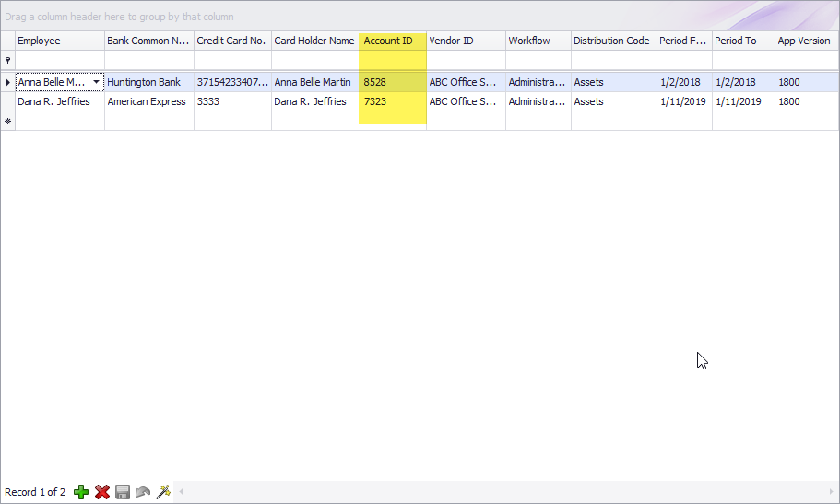
Task: Click the Distribution Code column header
Action: (x=613, y=41)
